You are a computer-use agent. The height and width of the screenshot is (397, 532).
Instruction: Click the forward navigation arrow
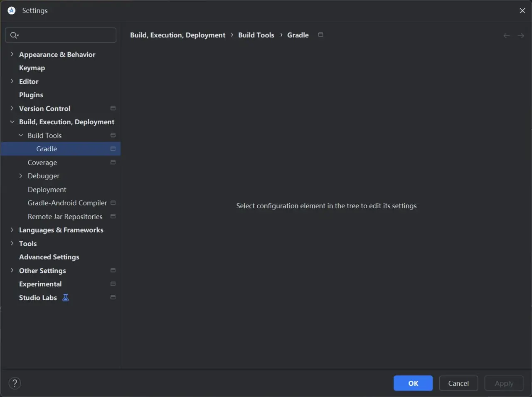(521, 36)
